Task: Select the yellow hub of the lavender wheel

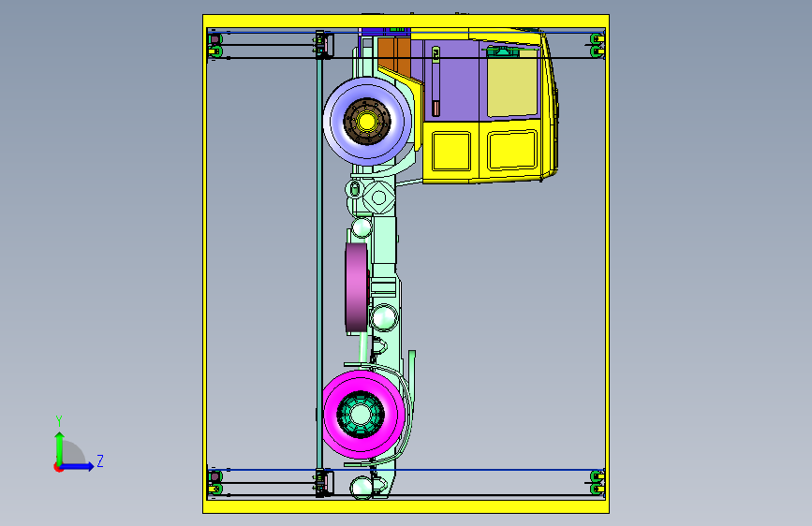Action: point(366,121)
